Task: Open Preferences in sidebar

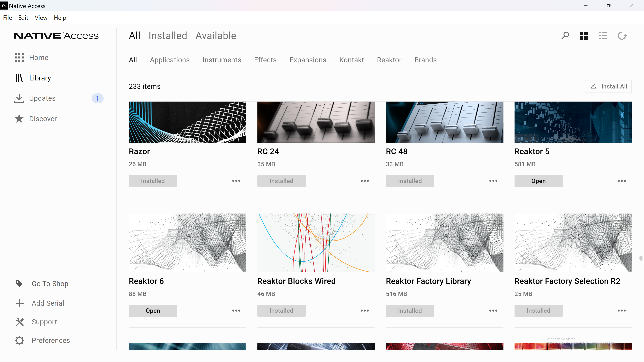Action: (x=51, y=341)
